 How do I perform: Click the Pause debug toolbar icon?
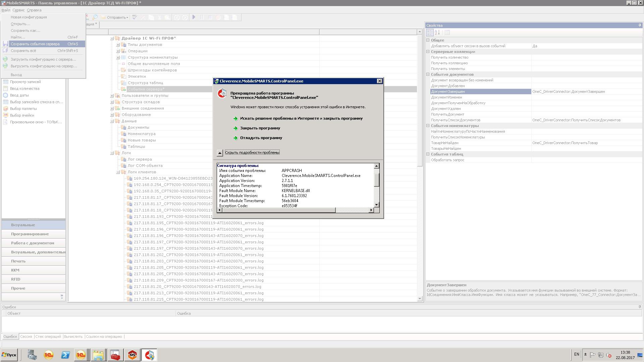202,17
